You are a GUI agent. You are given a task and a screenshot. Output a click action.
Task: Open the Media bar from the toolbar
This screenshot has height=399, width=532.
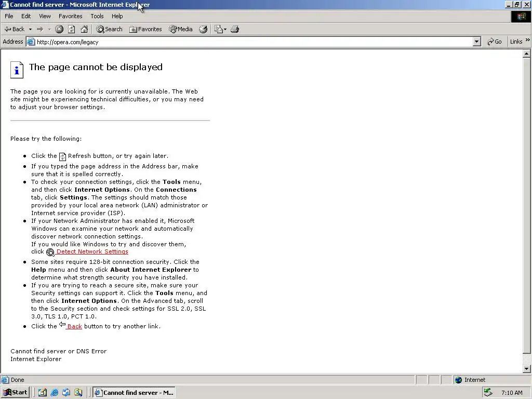coord(181,29)
